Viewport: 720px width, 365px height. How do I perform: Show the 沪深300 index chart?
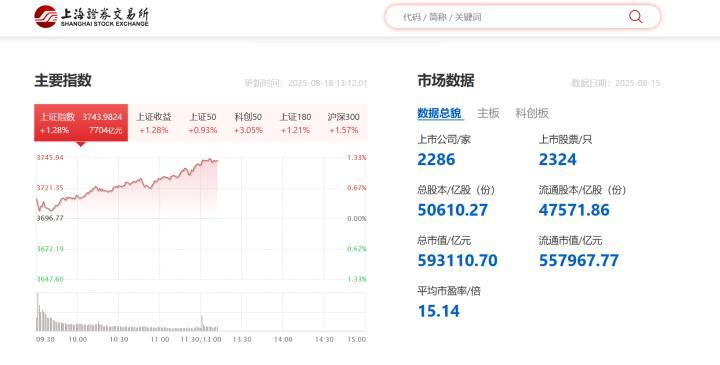343,123
